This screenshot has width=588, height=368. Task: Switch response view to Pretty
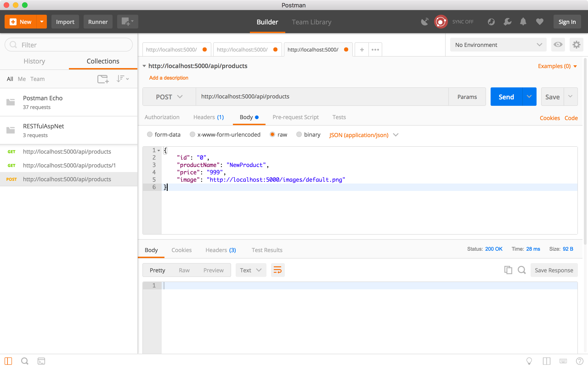tap(157, 270)
